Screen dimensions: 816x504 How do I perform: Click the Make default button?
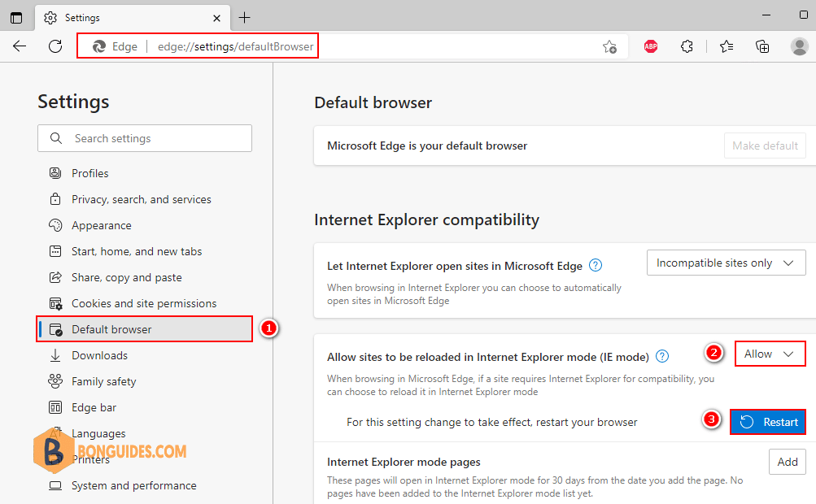click(x=765, y=146)
